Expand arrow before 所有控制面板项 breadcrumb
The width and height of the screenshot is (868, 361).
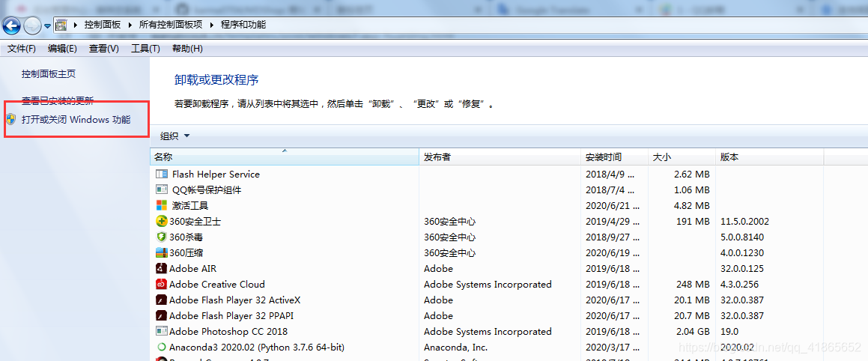point(130,25)
